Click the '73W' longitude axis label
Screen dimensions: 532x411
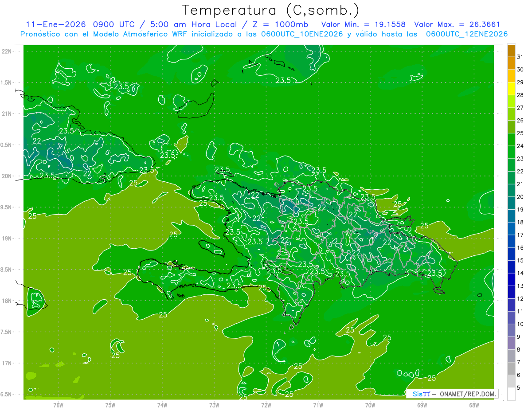[214, 405]
